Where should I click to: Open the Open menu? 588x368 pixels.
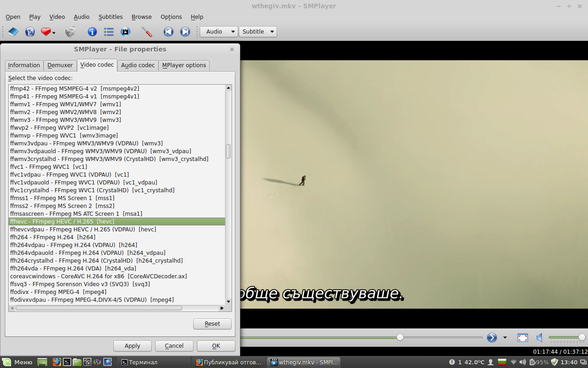point(13,17)
